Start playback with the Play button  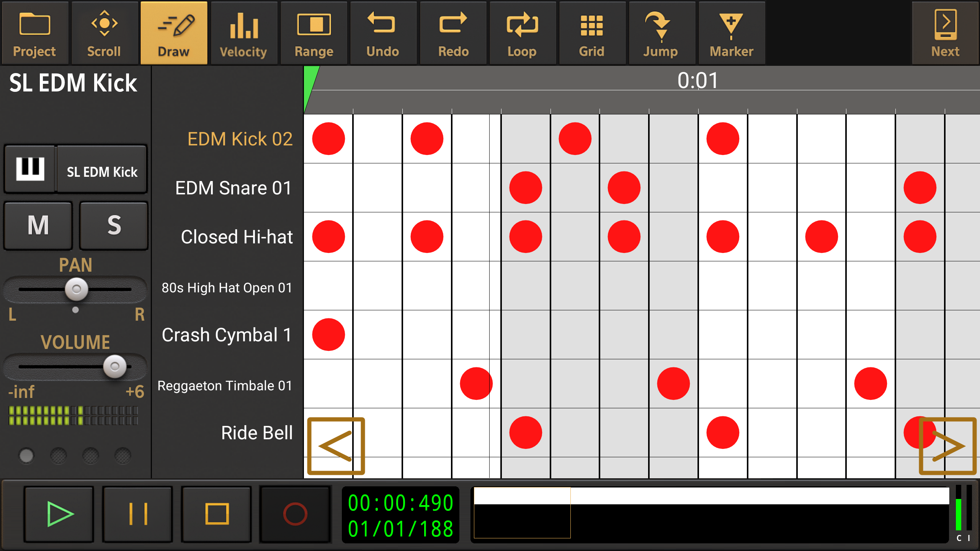(59, 514)
